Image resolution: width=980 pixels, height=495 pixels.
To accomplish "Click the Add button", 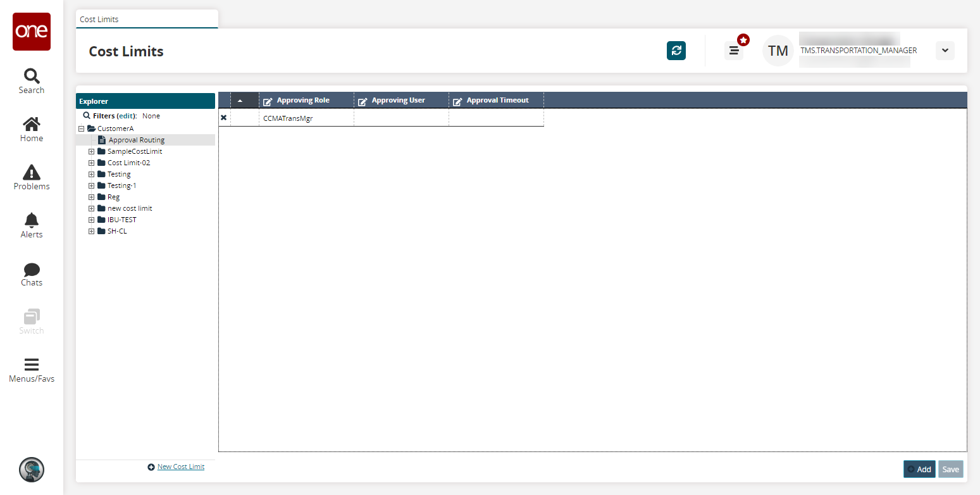I will 919,469.
